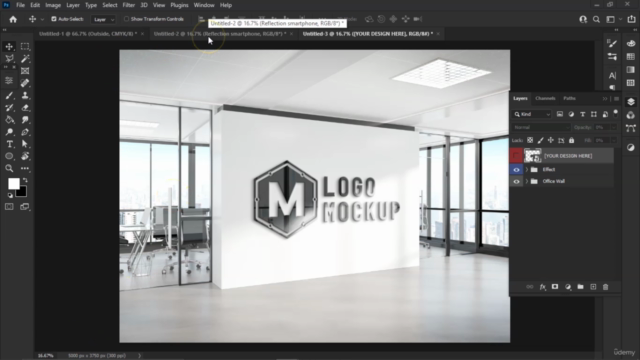
Task: Select the Paint Bucket tool
Action: click(x=9, y=120)
